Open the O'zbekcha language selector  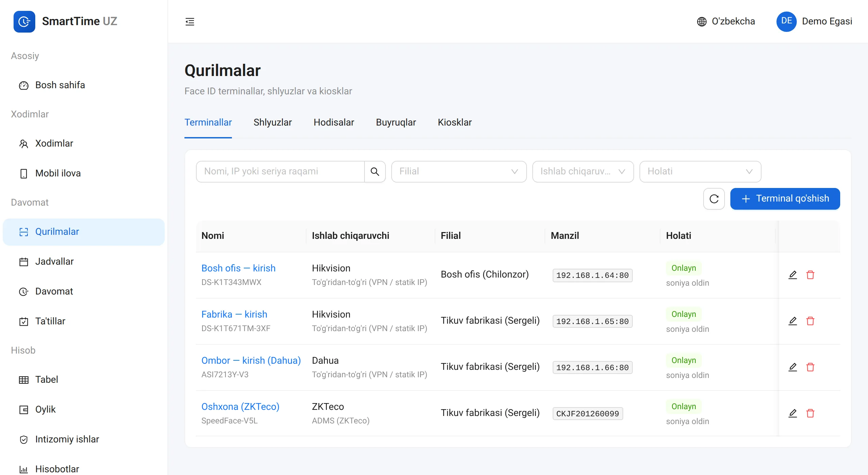click(726, 21)
